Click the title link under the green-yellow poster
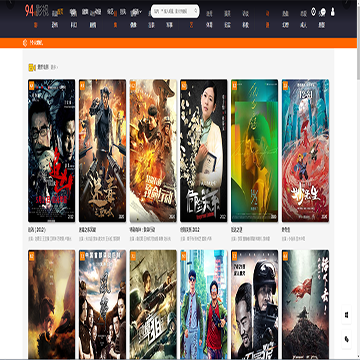The width and height of the screenshot is (360, 360). (x=237, y=230)
